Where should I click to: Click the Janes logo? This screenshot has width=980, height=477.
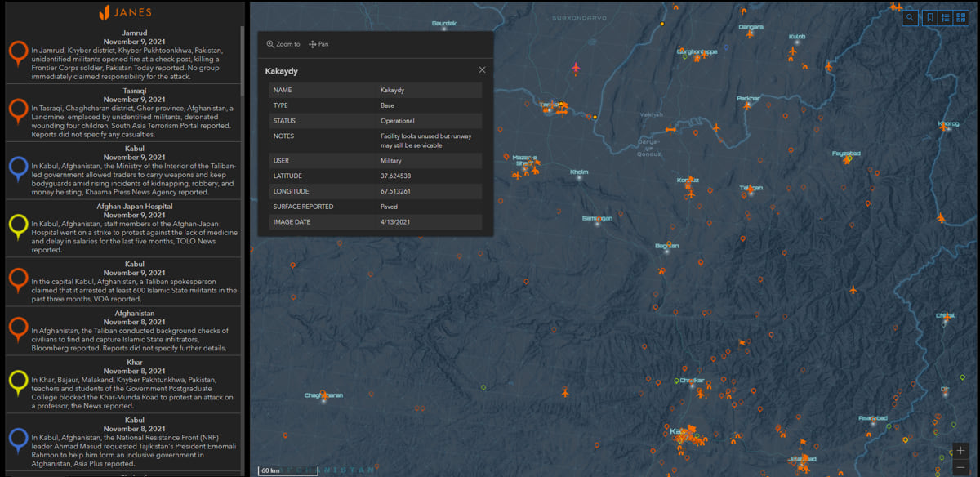[124, 12]
